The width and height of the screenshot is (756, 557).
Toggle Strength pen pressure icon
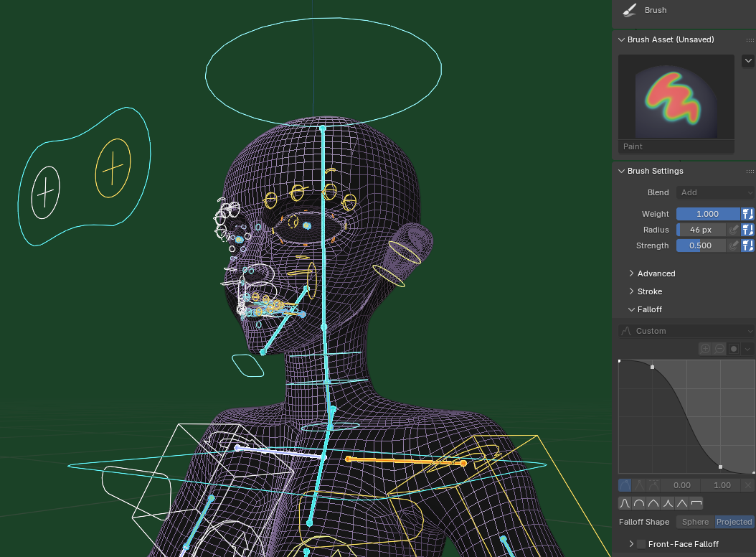point(733,245)
